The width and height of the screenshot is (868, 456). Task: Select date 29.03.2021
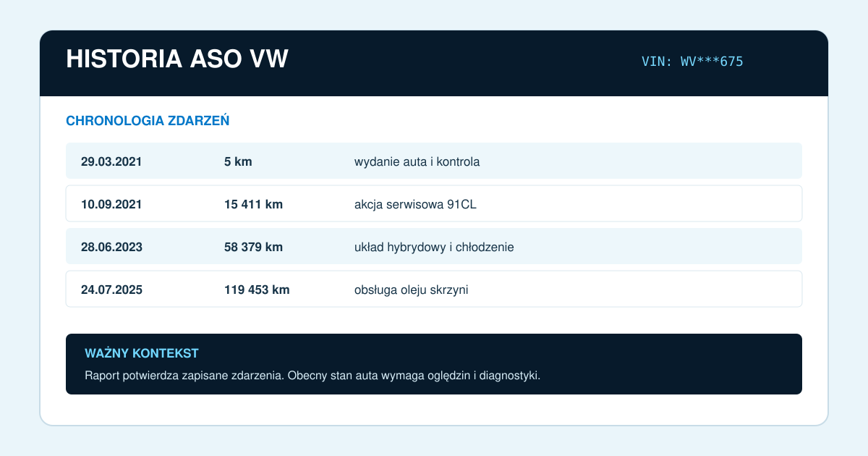coord(111,161)
